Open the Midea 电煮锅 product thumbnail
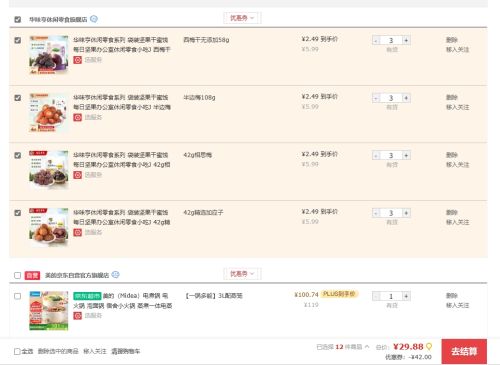This screenshot has width=500, height=365. pyautogui.click(x=49, y=311)
